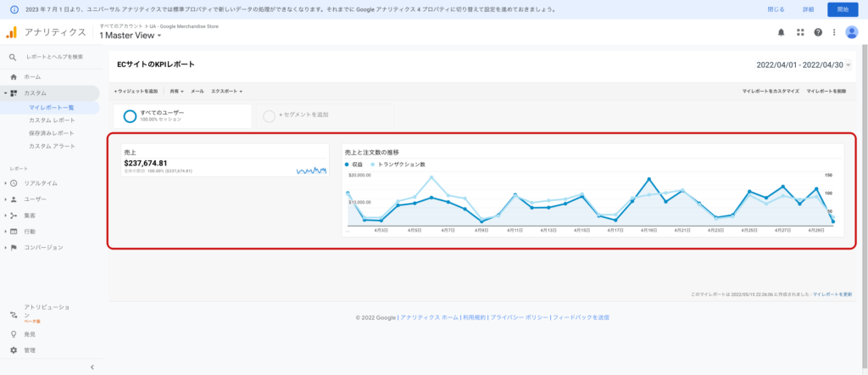The width and height of the screenshot is (868, 375).
Task: Click the search magnifier icon in the sidebar
Action: point(13,57)
